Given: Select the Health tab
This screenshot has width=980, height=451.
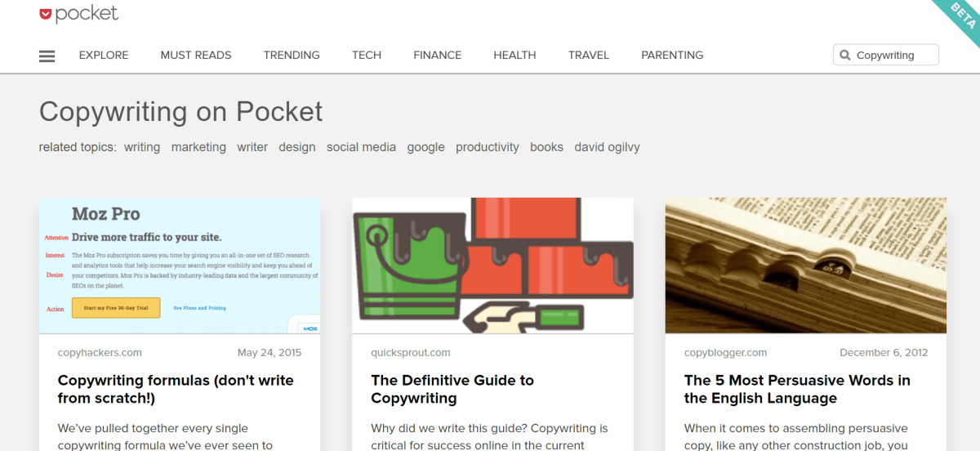Looking at the screenshot, I should [514, 56].
